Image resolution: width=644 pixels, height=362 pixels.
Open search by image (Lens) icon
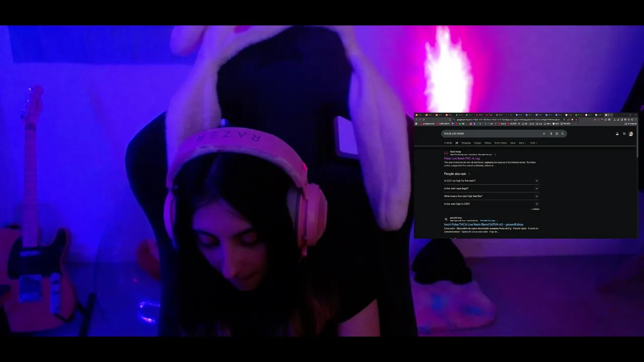click(557, 134)
